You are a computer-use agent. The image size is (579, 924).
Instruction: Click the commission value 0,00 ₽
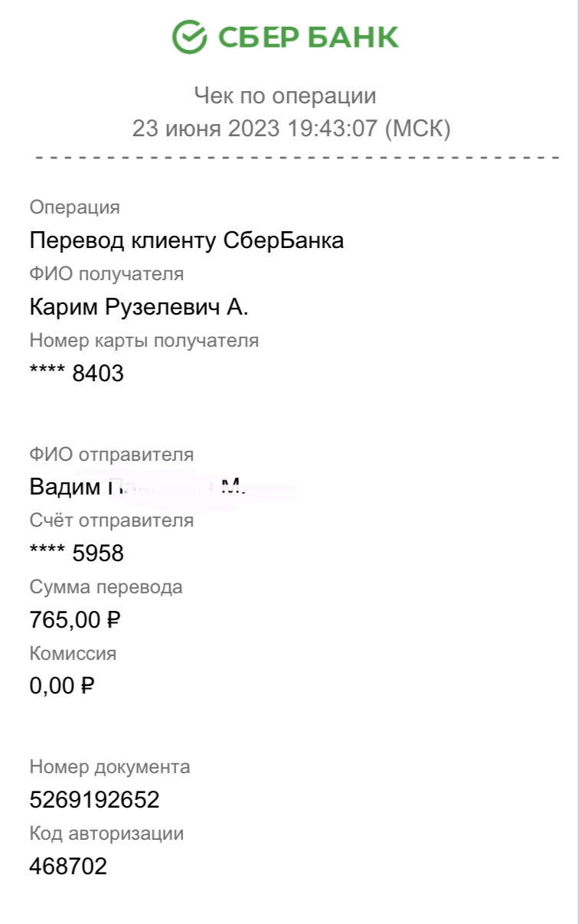[x=62, y=686]
